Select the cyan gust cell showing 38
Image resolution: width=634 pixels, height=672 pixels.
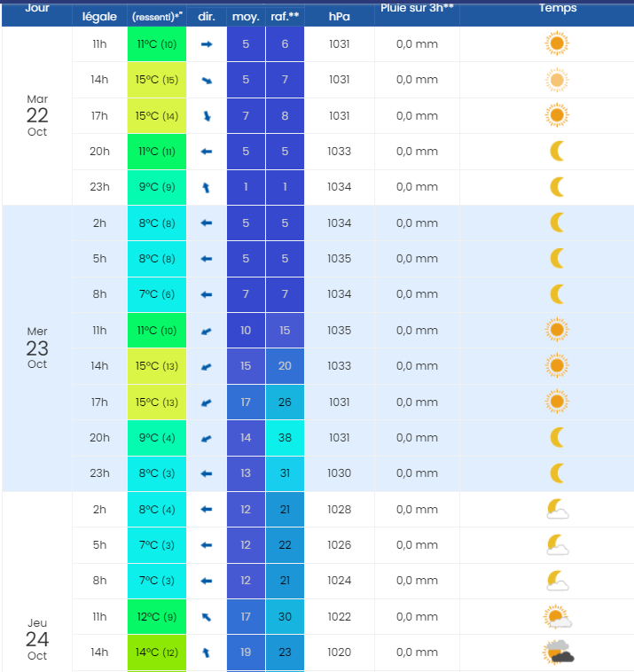click(285, 438)
